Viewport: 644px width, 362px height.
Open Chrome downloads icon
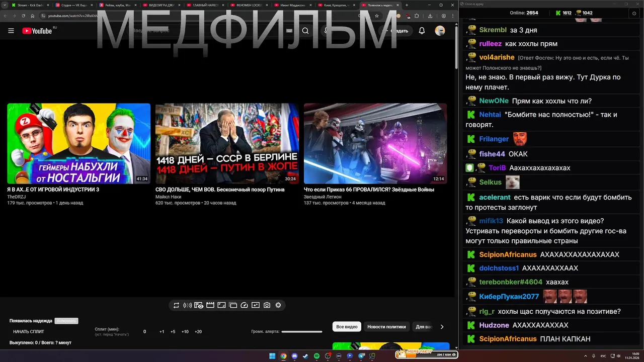pos(430,16)
